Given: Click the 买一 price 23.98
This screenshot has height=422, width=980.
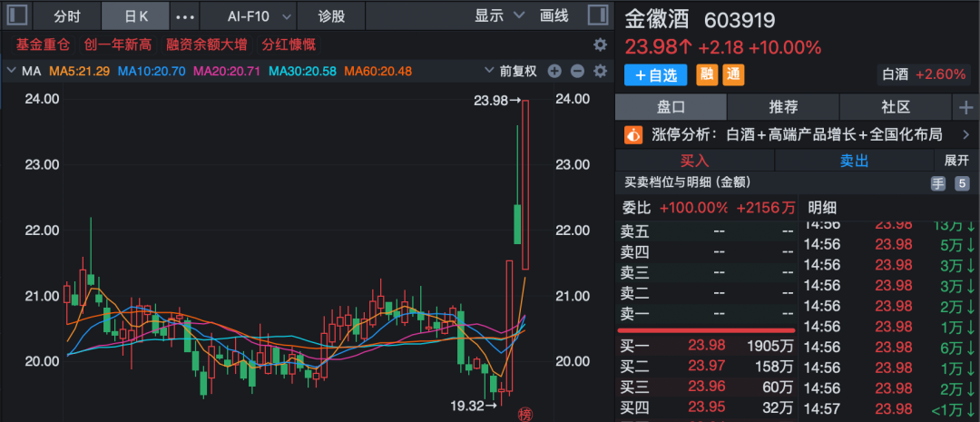Looking at the screenshot, I should [x=706, y=346].
